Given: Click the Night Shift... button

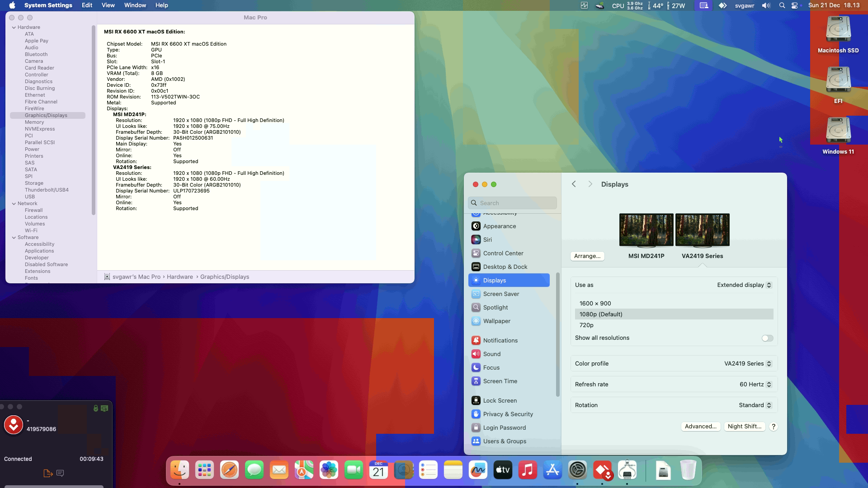Looking at the screenshot, I should (x=744, y=427).
